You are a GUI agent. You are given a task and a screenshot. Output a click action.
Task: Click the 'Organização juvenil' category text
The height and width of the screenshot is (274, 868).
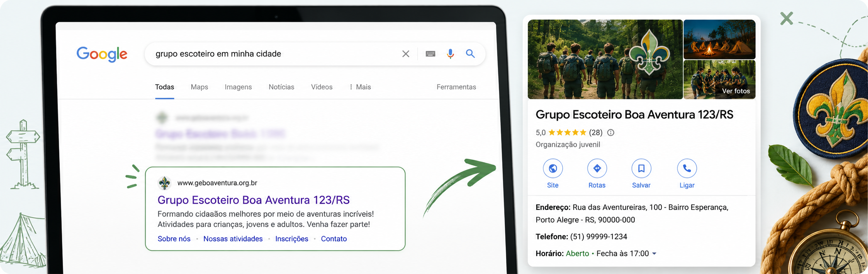(x=568, y=145)
